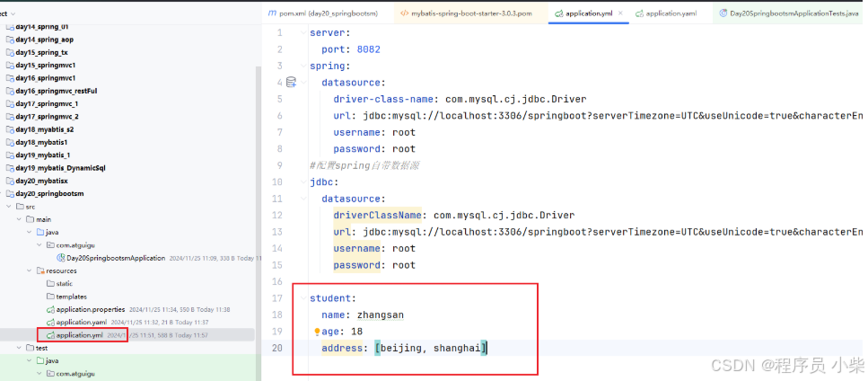Screen dimensions: 868x381
Task: Fold the spring block at line 3
Action: pyautogui.click(x=303, y=66)
